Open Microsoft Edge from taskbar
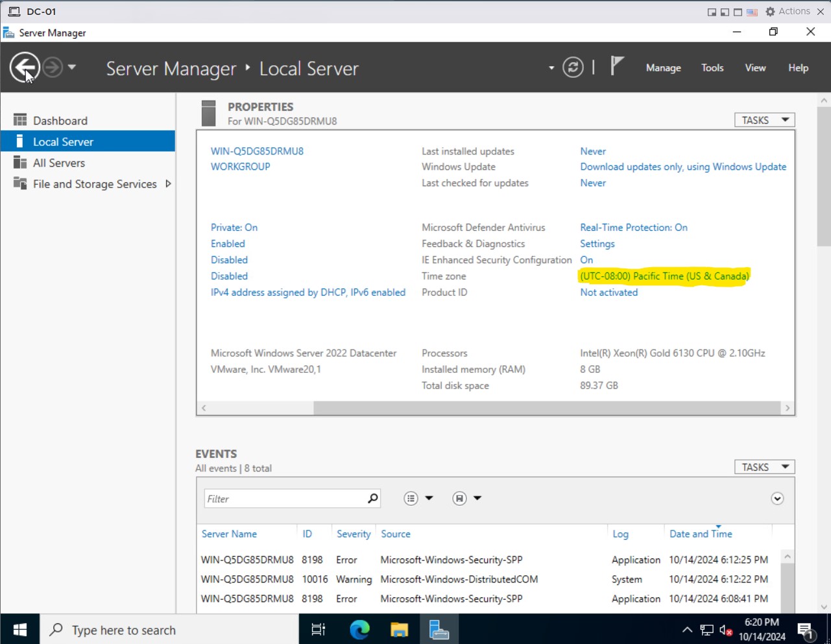 [x=359, y=629]
